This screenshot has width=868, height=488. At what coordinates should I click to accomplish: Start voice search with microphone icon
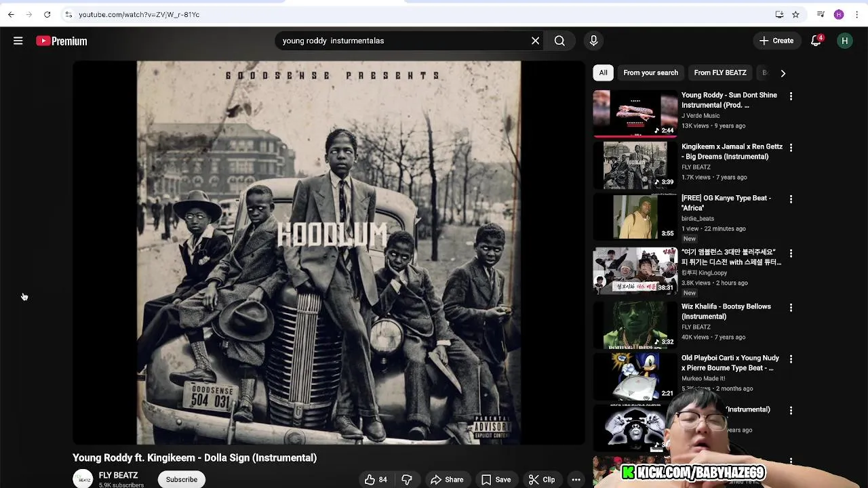[593, 41]
